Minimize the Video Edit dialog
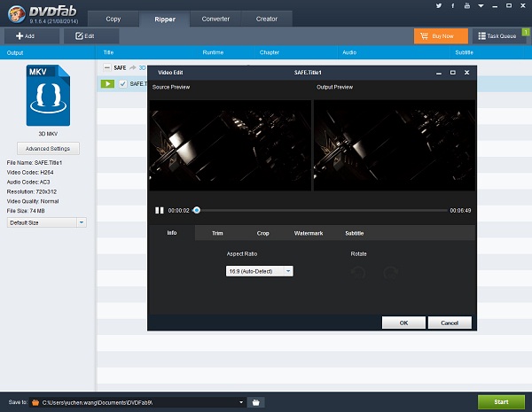Screen dimensions: 532x412 pos(439,73)
